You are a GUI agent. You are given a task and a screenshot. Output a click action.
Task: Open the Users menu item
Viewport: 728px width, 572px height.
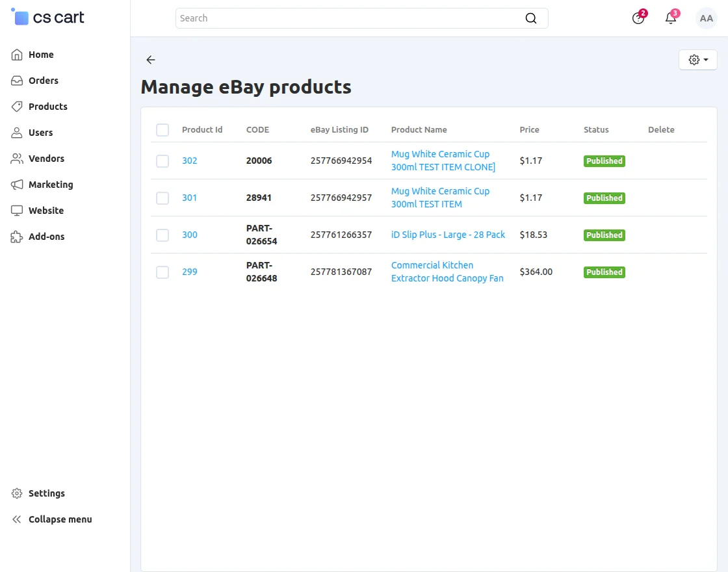[x=41, y=133]
